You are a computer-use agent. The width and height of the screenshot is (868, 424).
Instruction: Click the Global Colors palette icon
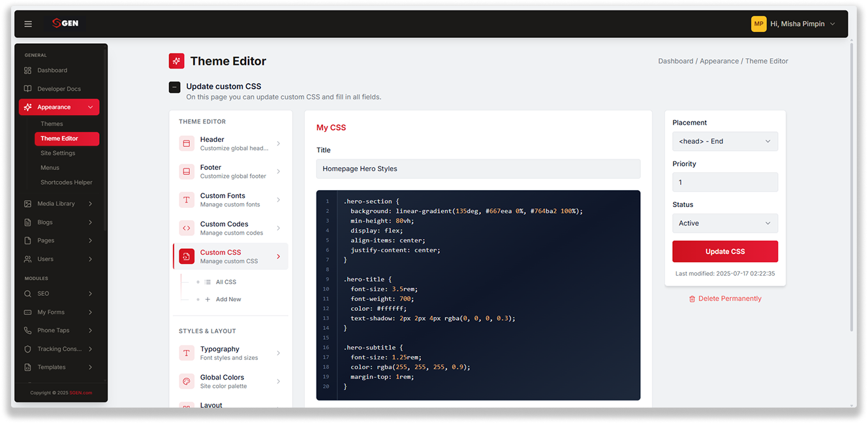[x=187, y=382]
